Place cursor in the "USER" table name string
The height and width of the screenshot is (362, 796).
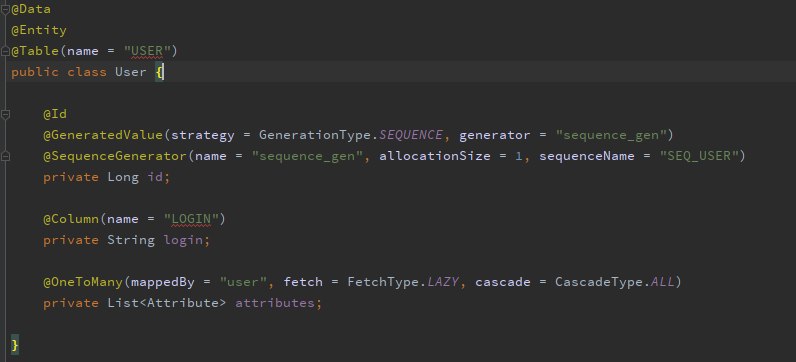147,51
